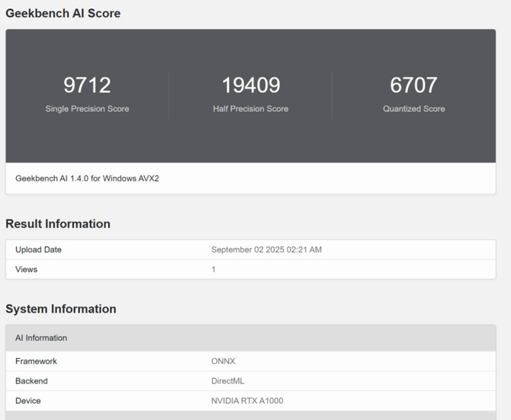The width and height of the screenshot is (511, 420).
Task: Click the Geekbench AI Score heading
Action: click(63, 13)
